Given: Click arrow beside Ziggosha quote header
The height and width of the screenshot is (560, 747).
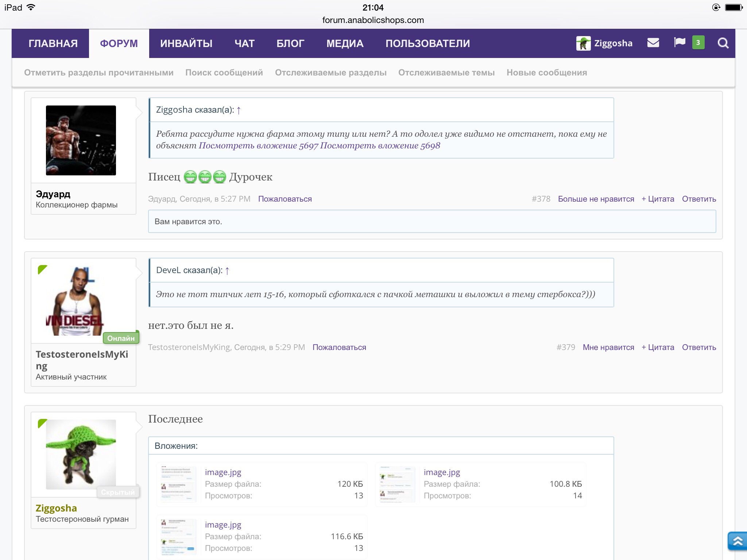Looking at the screenshot, I should 239,110.
